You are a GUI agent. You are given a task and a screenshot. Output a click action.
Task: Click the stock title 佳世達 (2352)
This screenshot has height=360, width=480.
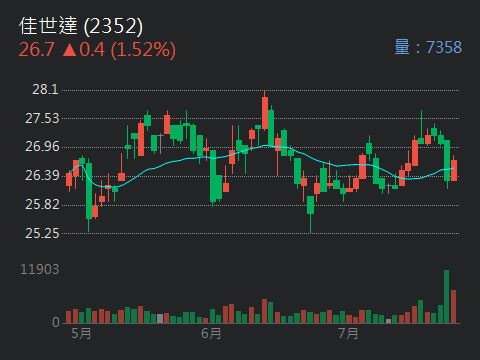coord(81,26)
